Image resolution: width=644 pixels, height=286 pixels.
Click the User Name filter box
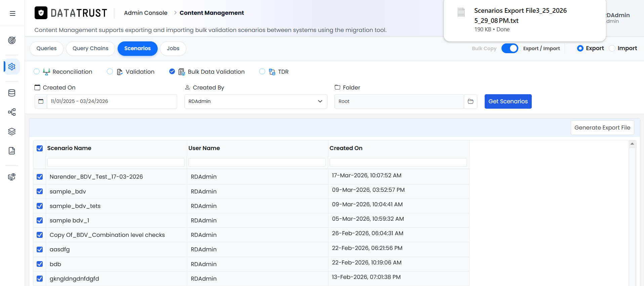coord(257,162)
